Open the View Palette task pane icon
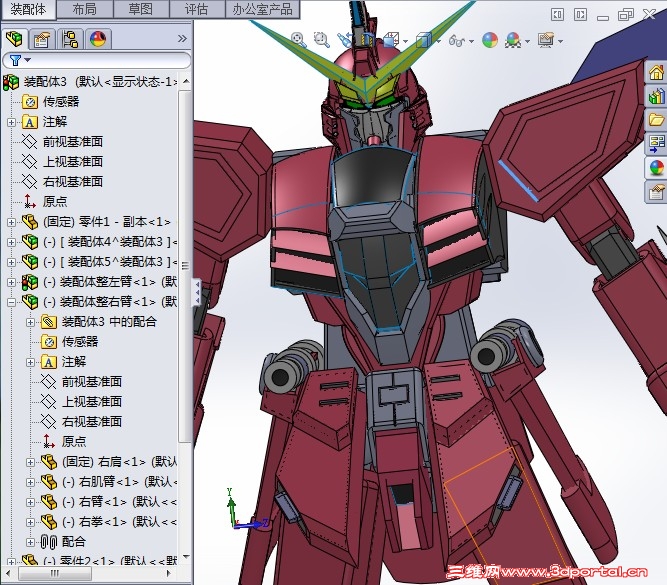The image size is (667, 585). pos(656,144)
